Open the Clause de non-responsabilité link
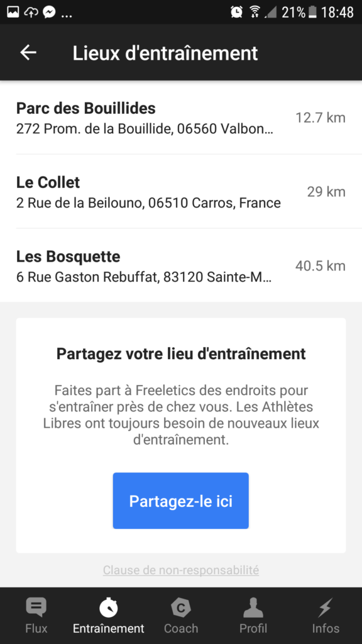This screenshot has width=362, height=644. click(x=181, y=570)
